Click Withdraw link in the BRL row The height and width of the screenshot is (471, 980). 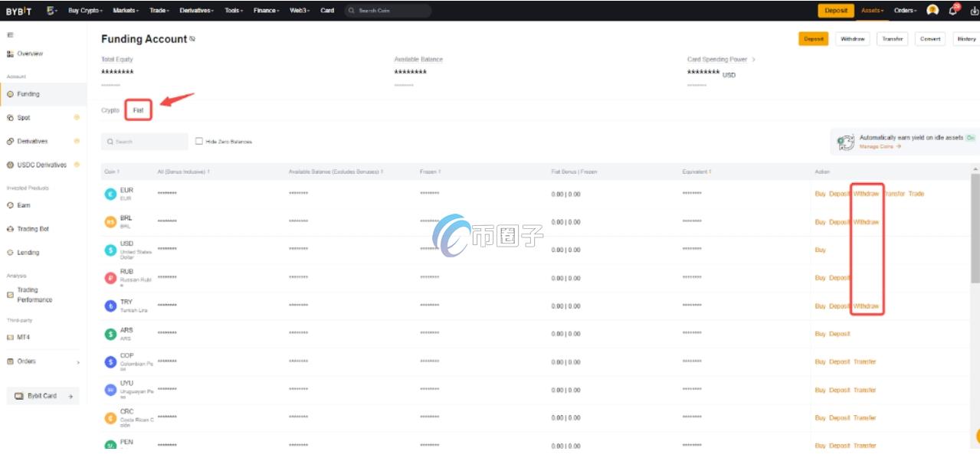866,222
